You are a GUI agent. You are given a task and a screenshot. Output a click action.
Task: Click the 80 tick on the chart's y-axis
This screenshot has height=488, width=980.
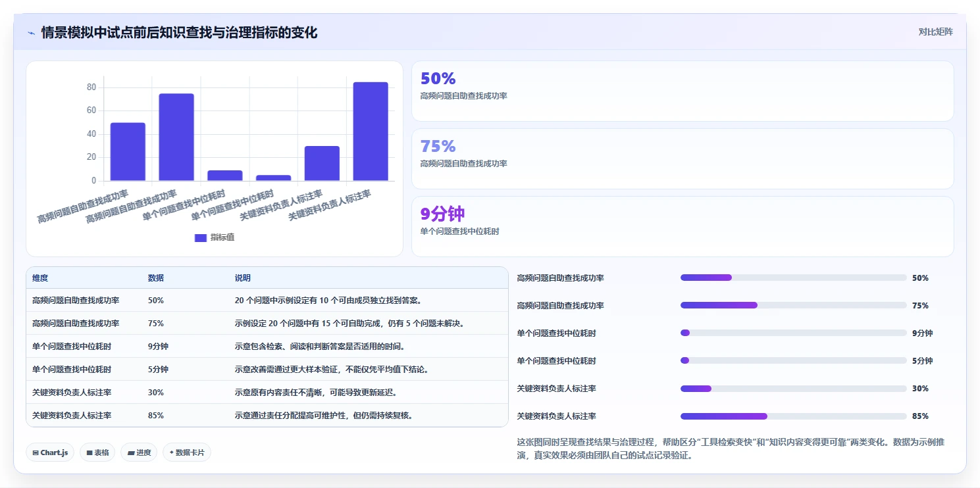click(x=91, y=87)
